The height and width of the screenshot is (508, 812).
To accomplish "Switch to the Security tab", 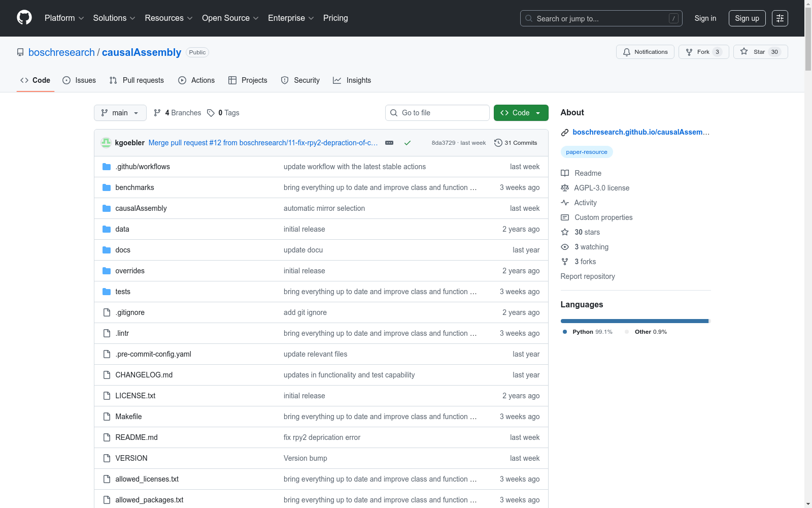I will 300,80.
